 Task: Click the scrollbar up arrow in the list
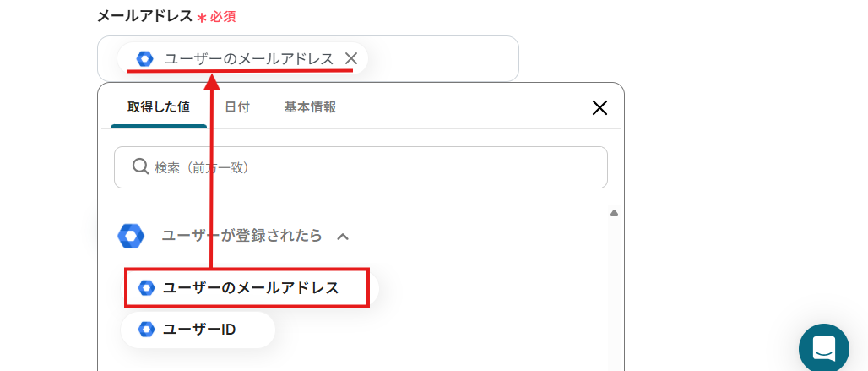[x=614, y=212]
